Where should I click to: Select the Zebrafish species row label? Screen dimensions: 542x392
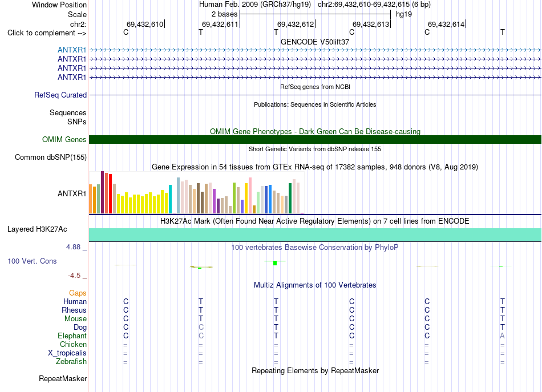[x=71, y=361]
